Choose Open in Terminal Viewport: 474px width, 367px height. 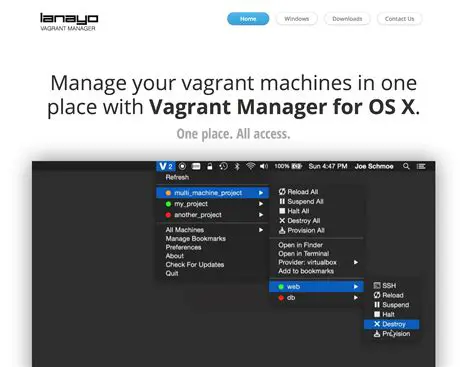[303, 254]
